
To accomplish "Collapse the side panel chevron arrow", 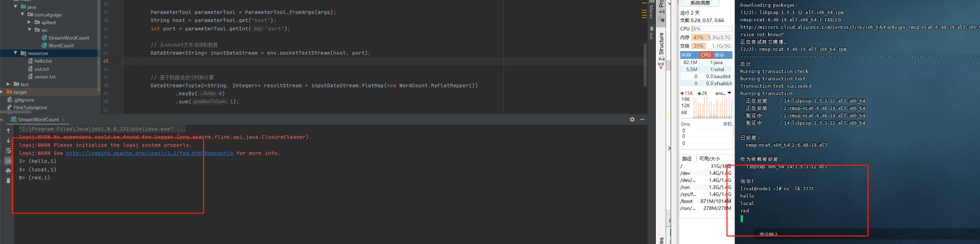I will pos(669,148).
